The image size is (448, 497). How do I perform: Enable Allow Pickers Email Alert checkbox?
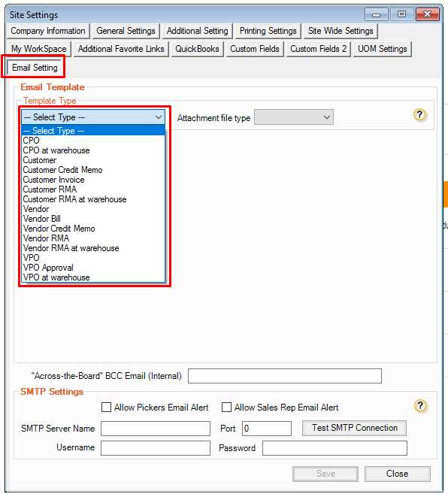click(x=106, y=407)
